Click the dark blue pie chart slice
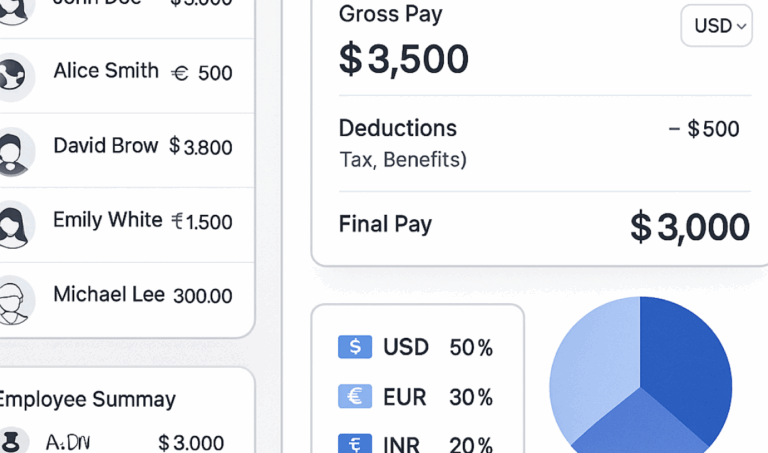 686,362
